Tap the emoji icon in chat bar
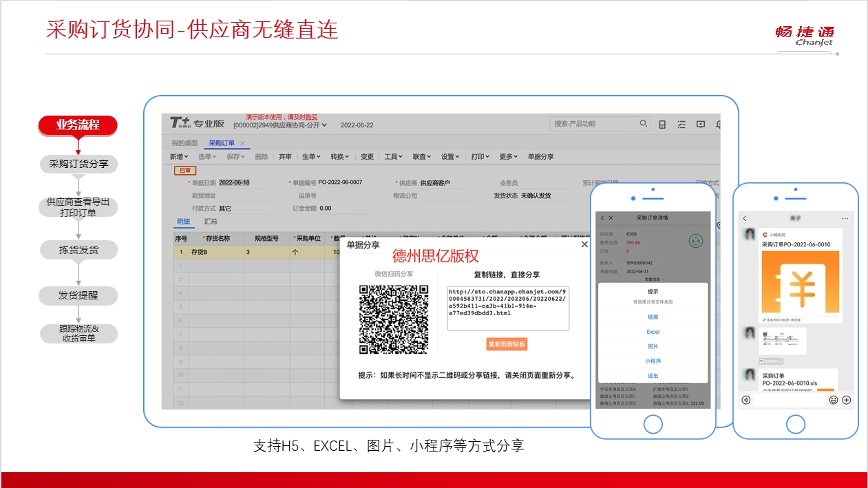The width and height of the screenshot is (868, 488). click(x=834, y=400)
